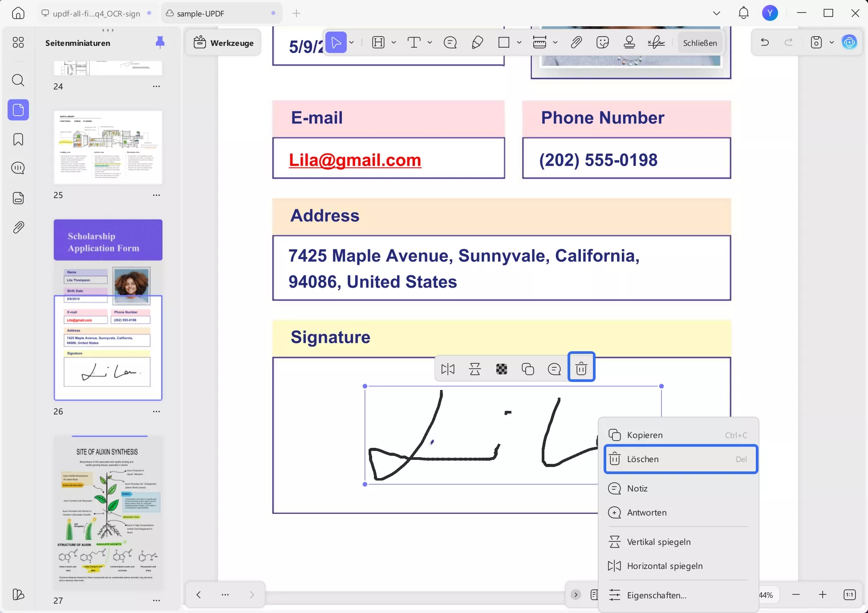Expand the text tool dropdown arrow

click(430, 43)
